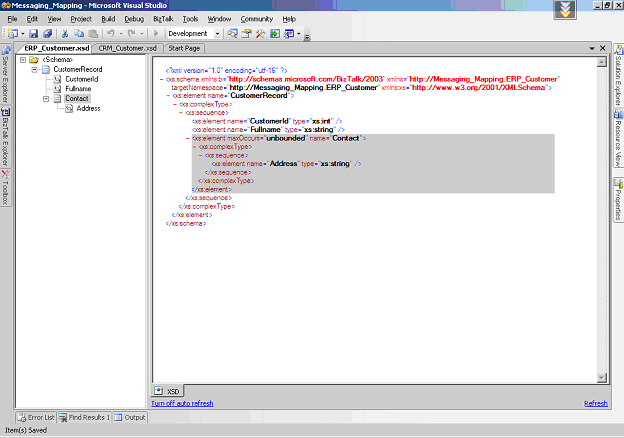Click the Turn off auto refresh link
Viewport: 624px width, 438px height.
coord(182,403)
